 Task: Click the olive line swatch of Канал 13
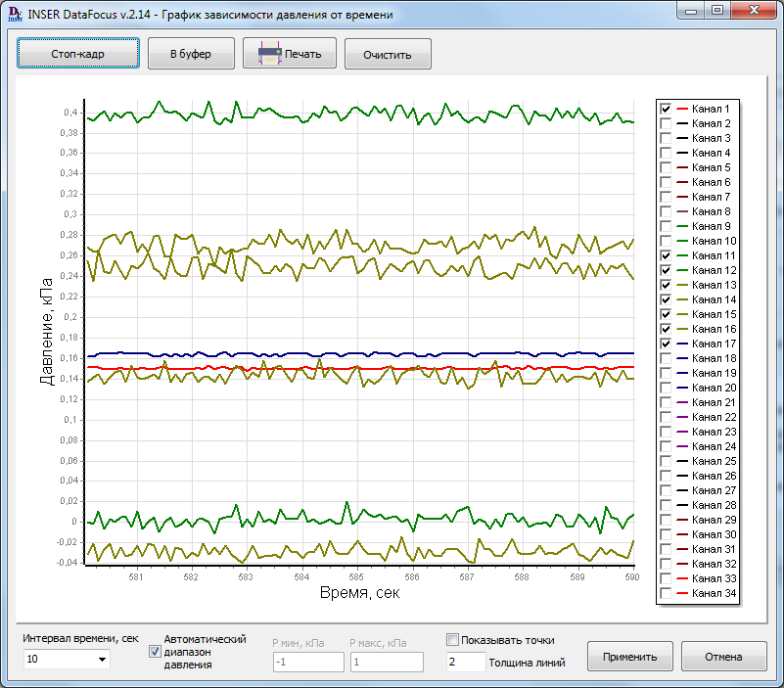pyautogui.click(x=682, y=285)
